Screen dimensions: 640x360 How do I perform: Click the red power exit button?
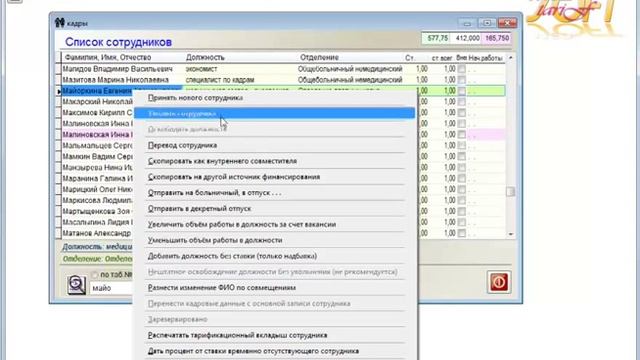[x=499, y=282]
